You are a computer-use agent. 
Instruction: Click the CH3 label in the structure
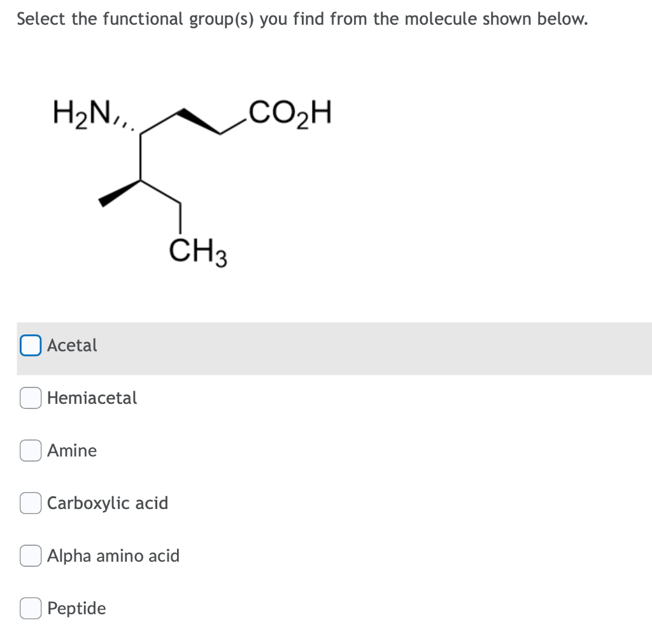click(x=197, y=250)
